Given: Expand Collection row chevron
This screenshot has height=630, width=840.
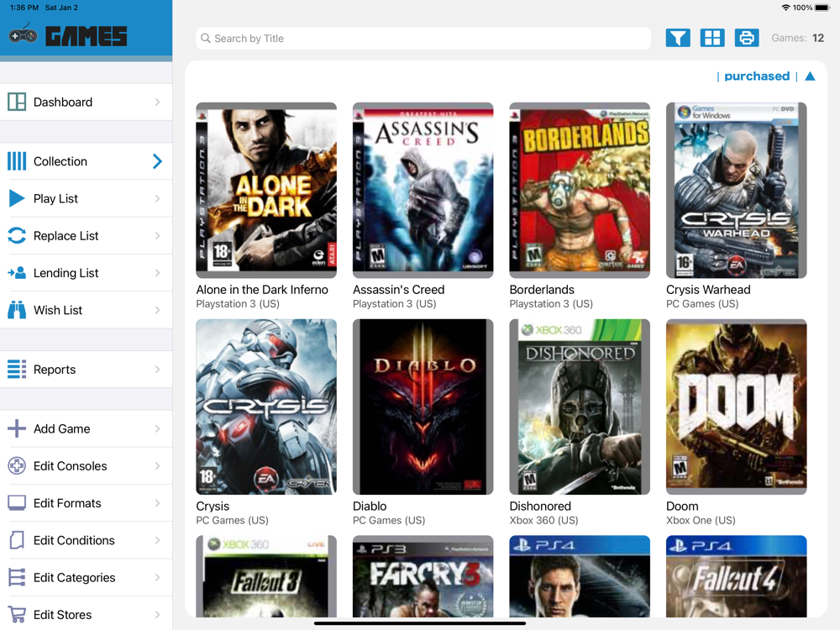Looking at the screenshot, I should [158, 161].
